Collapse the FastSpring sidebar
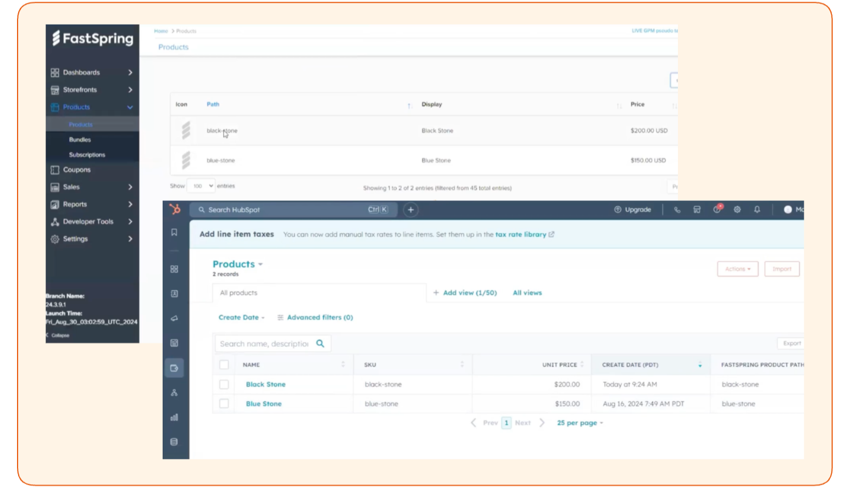Viewport: 868px width, 488px height. pos(58,335)
